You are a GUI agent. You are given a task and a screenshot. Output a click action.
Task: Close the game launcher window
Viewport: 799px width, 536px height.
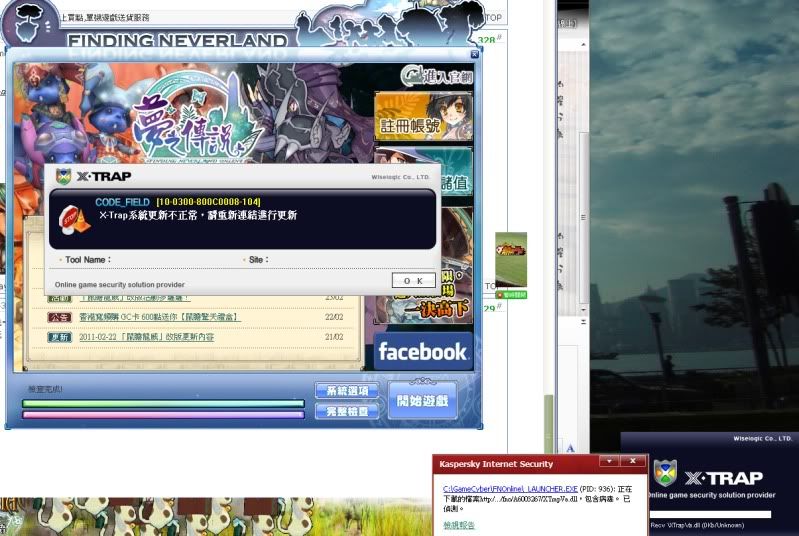[474, 54]
